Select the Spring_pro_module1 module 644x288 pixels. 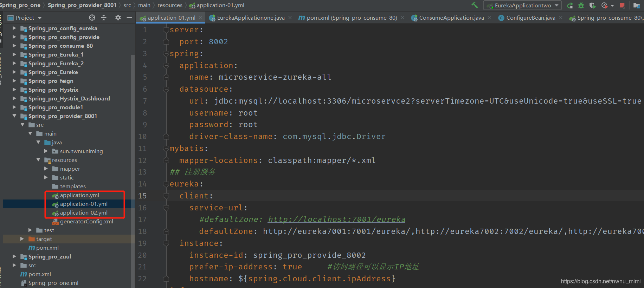pyautogui.click(x=56, y=107)
